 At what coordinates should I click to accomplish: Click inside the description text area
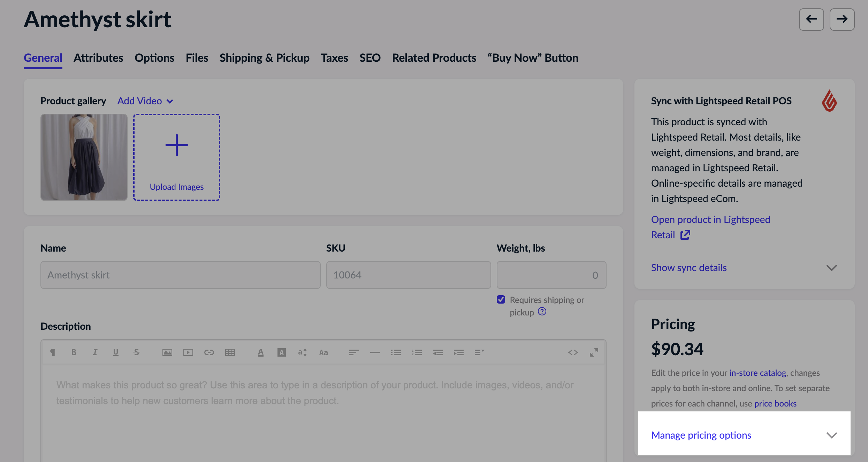click(323, 413)
